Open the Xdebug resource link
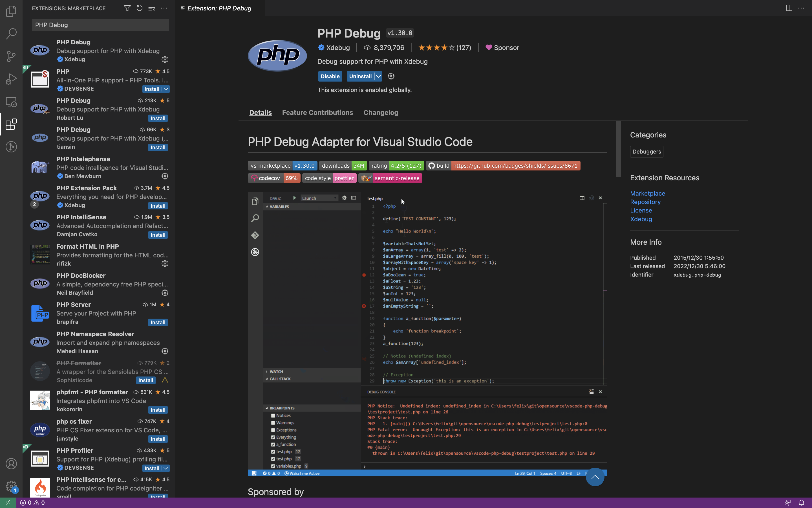812x508 pixels. (641, 219)
